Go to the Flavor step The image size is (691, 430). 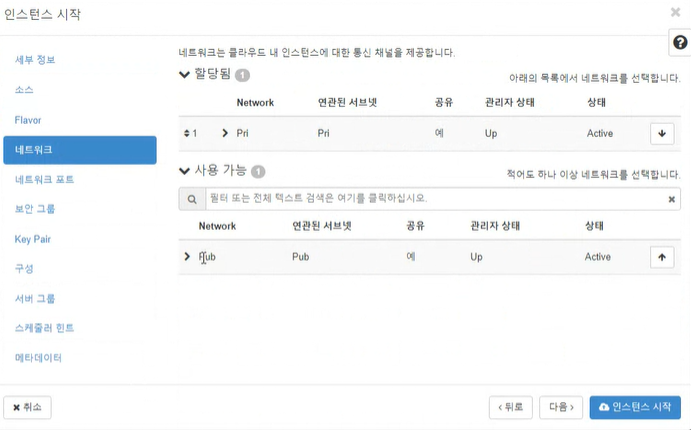point(28,120)
